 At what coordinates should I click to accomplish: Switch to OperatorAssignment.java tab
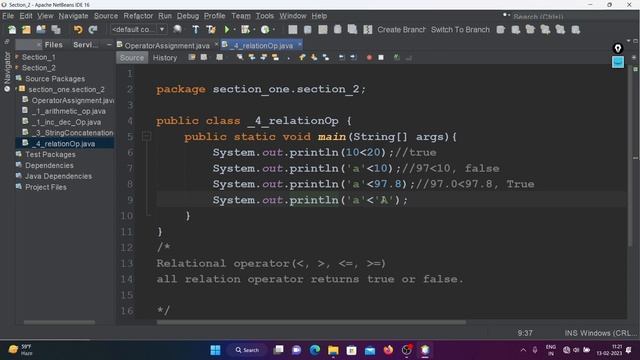(x=167, y=45)
